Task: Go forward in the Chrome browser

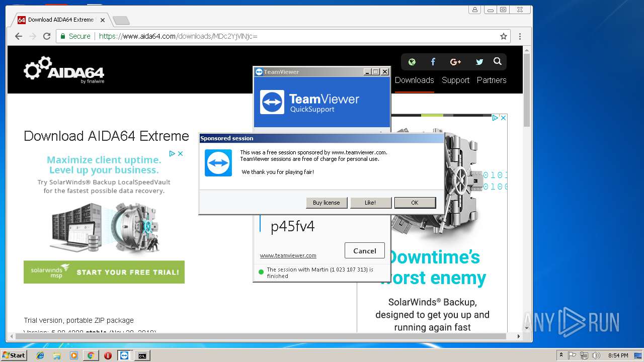Action: 33,36
